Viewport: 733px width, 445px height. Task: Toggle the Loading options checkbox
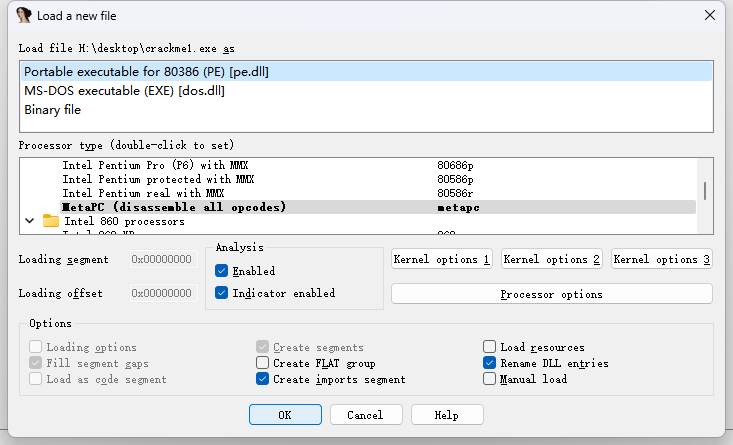(x=36, y=347)
